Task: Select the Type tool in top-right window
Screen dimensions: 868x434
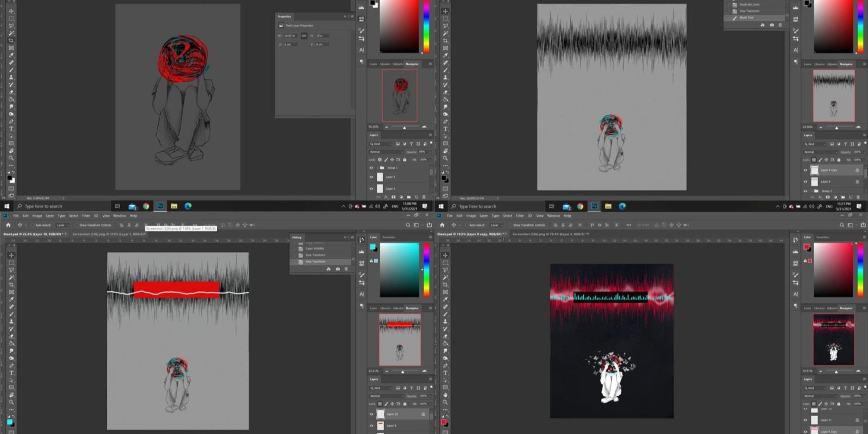Action: pyautogui.click(x=445, y=129)
